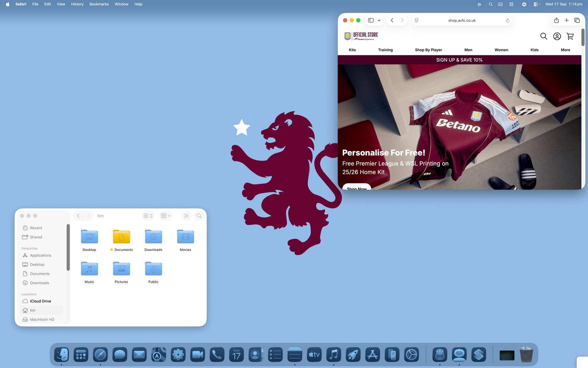This screenshot has height=368, width=588.
Task: Click the Shazam menu bar icon
Action: click(524, 4)
